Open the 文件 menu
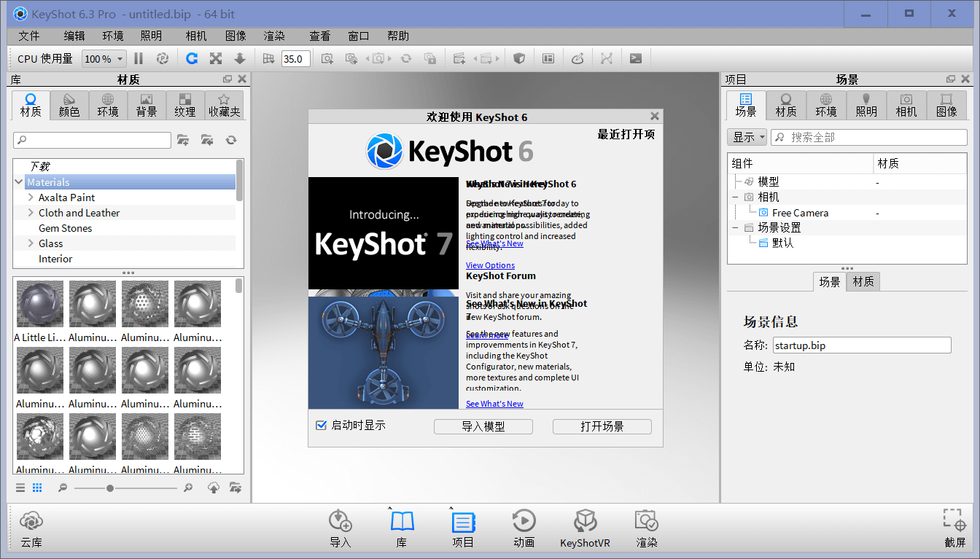The image size is (980, 559). coord(29,36)
